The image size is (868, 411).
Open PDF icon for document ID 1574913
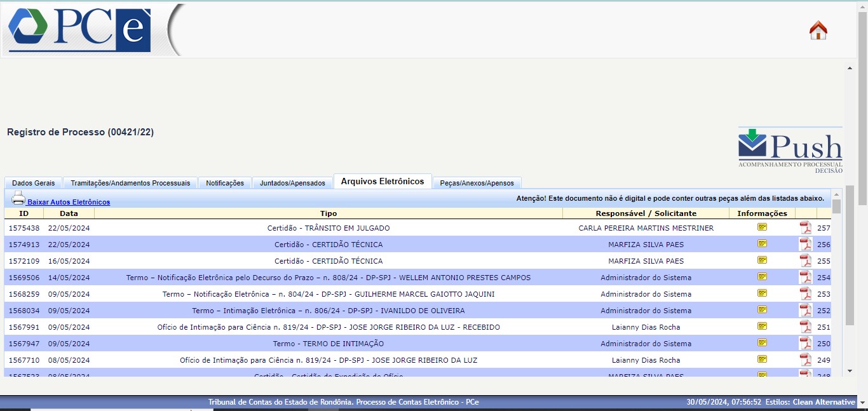pyautogui.click(x=805, y=245)
